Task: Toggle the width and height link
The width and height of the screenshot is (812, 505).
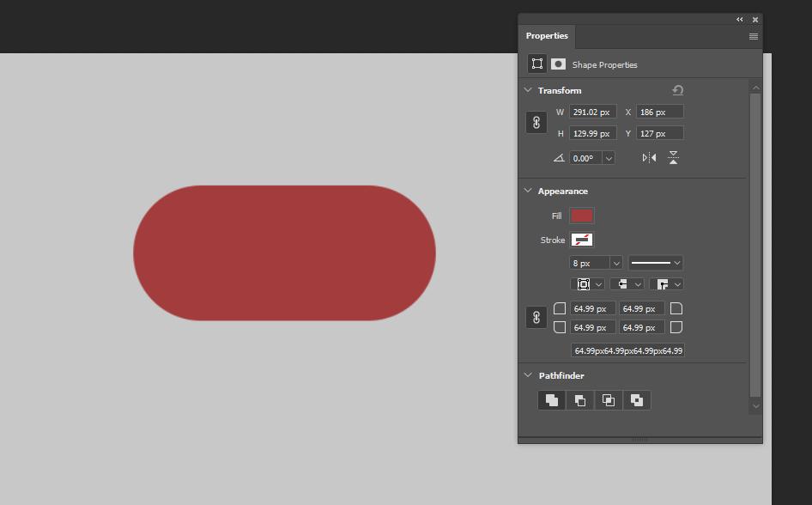Action: click(x=536, y=122)
